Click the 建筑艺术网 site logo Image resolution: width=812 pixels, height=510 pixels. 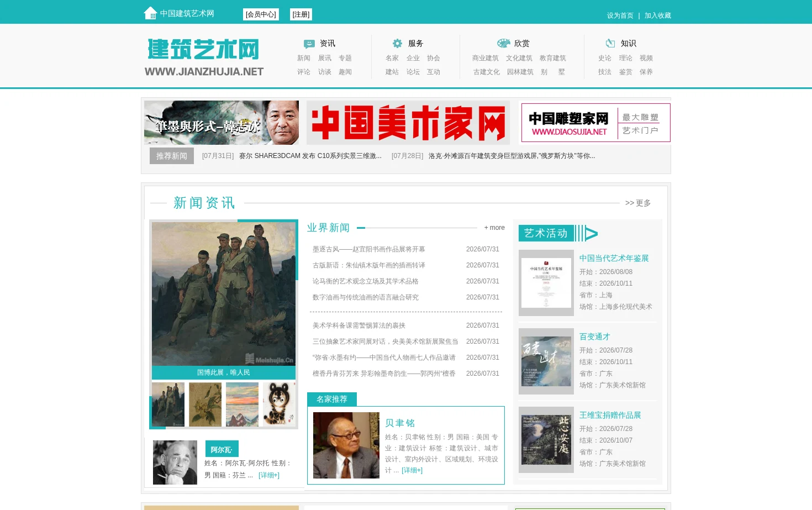point(204,57)
